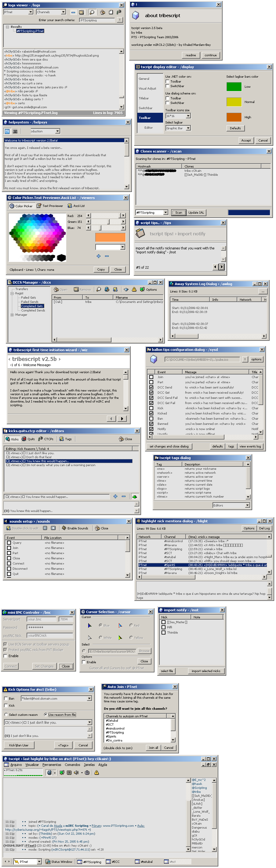Open the Toolbar icons size 16*16 dropdown
276x868 pixels.
(x=188, y=116)
